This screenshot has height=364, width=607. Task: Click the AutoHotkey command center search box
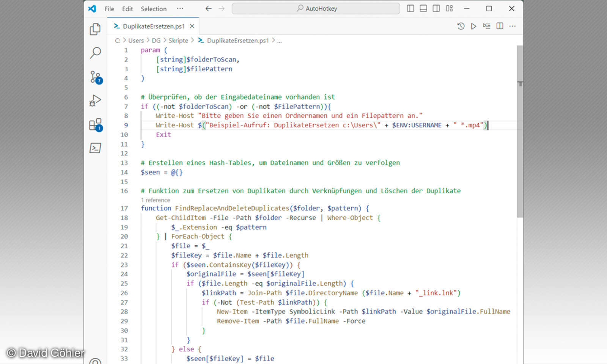(316, 8)
